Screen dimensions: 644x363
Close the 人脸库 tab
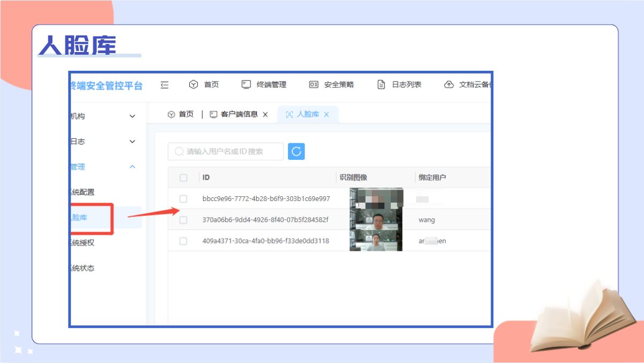(326, 115)
